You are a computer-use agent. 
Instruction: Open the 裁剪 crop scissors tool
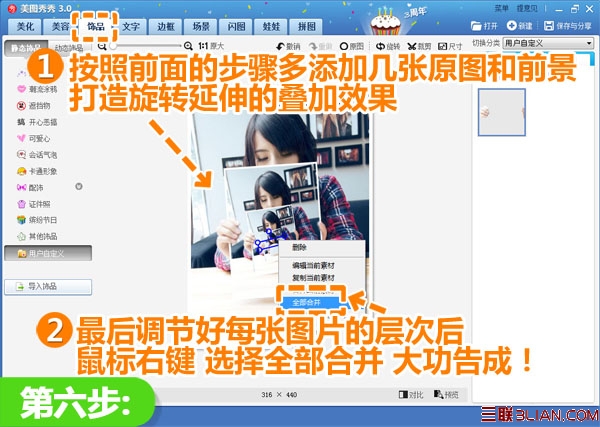[x=419, y=46]
